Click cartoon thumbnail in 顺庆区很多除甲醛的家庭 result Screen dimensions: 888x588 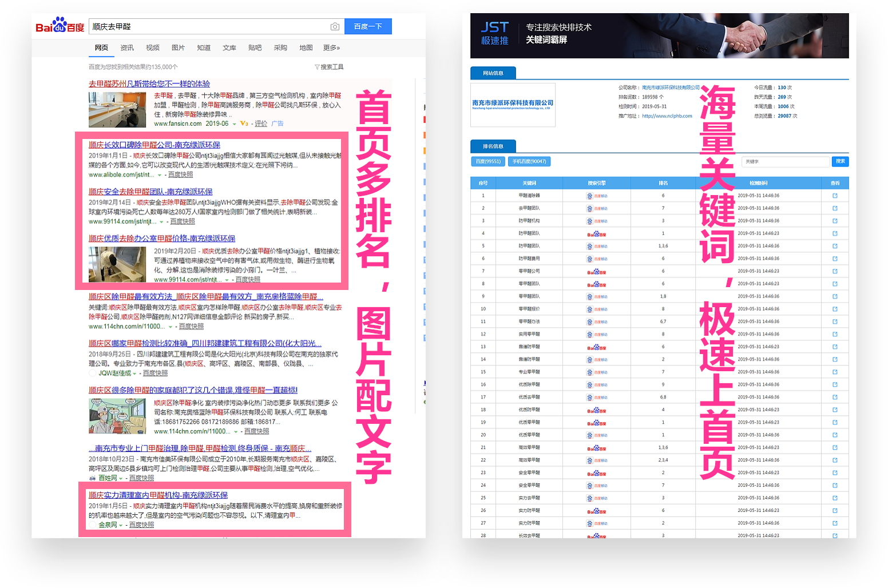pos(117,416)
